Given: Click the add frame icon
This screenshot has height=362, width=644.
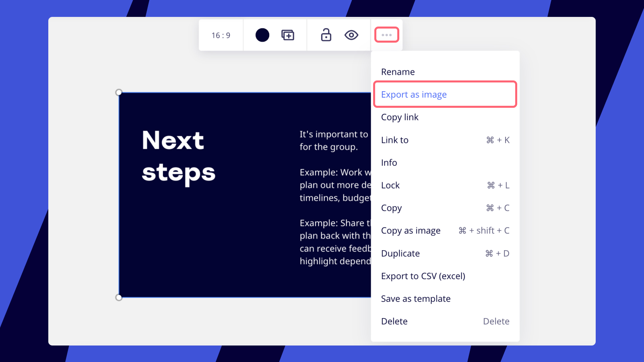Looking at the screenshot, I should click(287, 35).
